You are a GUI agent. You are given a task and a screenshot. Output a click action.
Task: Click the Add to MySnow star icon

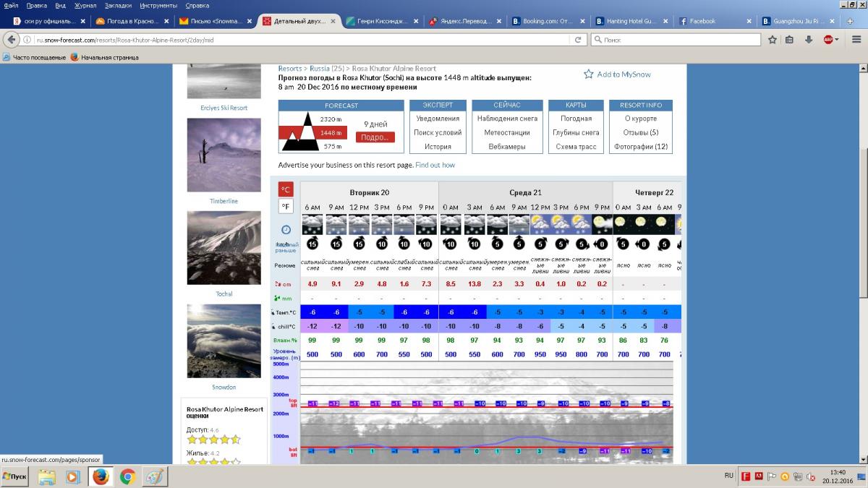pos(589,74)
